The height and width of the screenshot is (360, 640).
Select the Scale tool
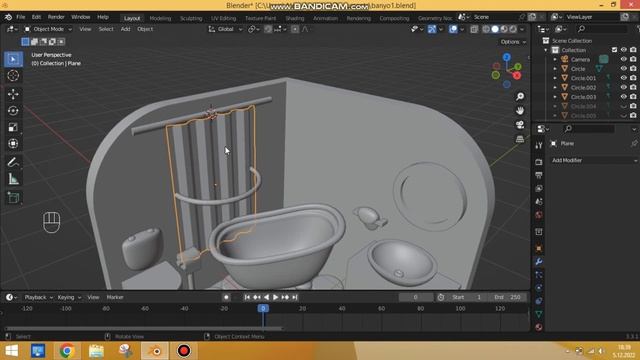point(13,127)
